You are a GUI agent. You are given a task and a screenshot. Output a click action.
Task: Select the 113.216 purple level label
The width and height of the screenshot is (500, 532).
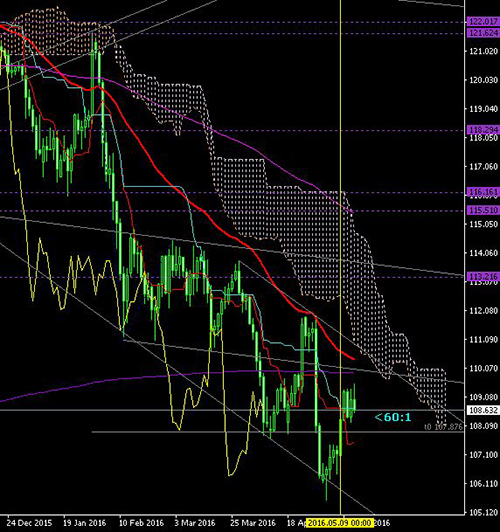483,277
